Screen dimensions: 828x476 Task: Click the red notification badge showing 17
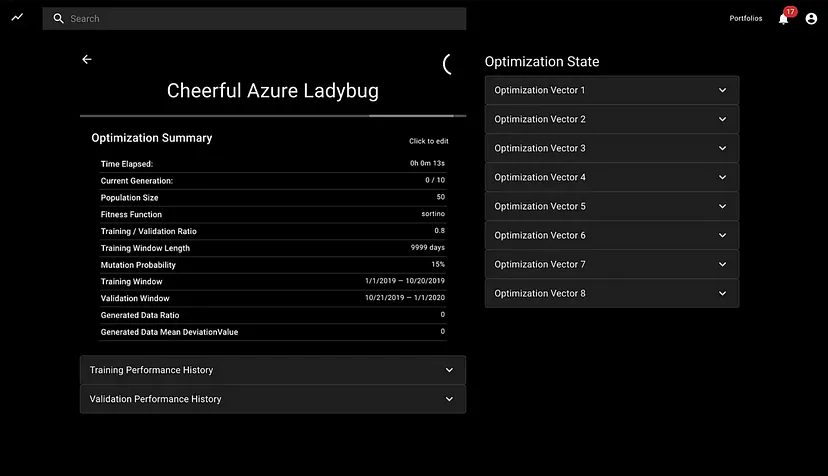[x=790, y=12]
